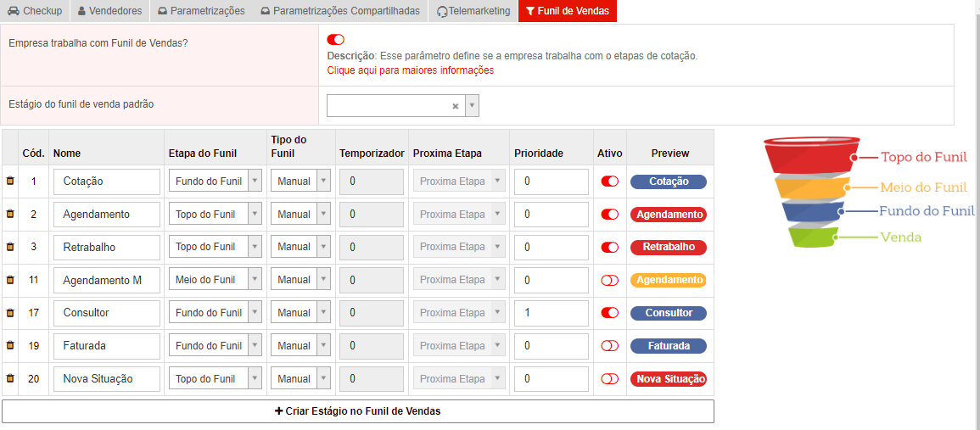
Task: Click the Cotação preview badge
Action: (668, 181)
